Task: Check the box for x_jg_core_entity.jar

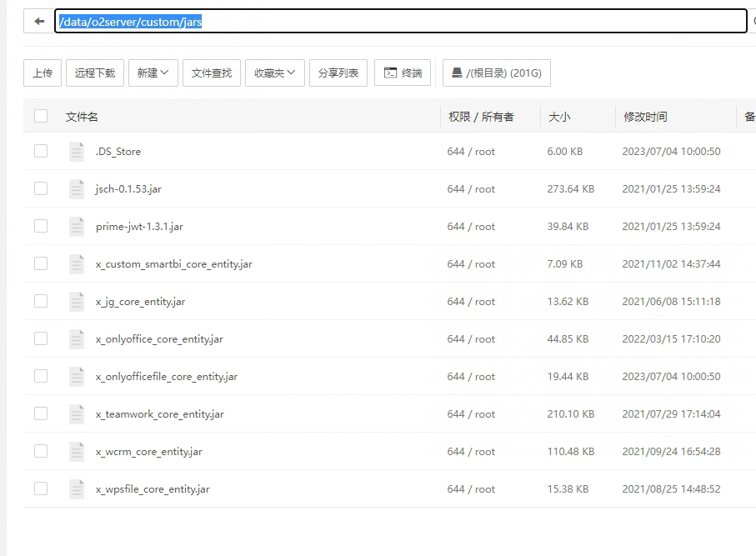Action: point(41,302)
